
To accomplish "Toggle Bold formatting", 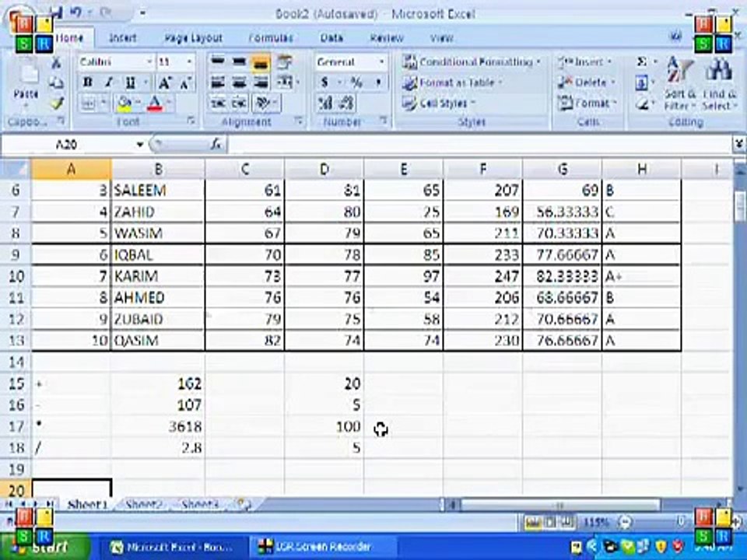I will (88, 82).
